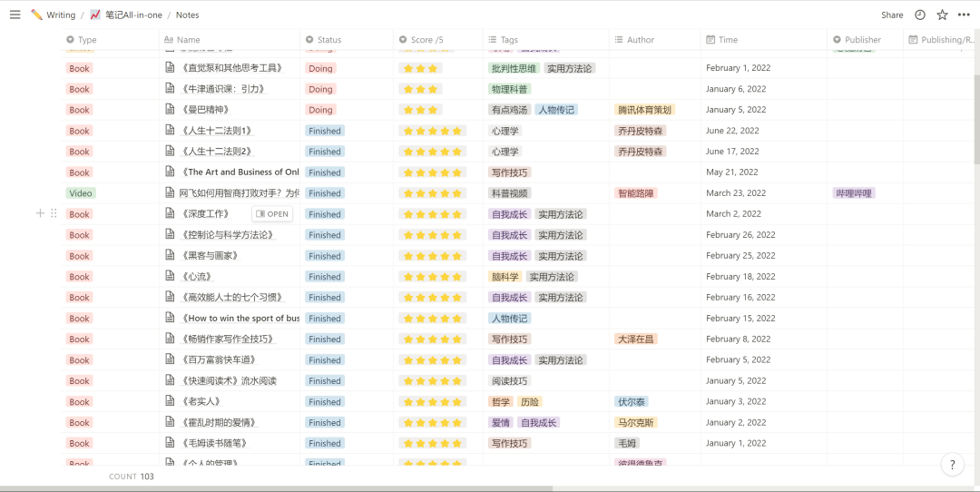Open Status column header menu
This screenshot has width=980, height=492.
347,39
